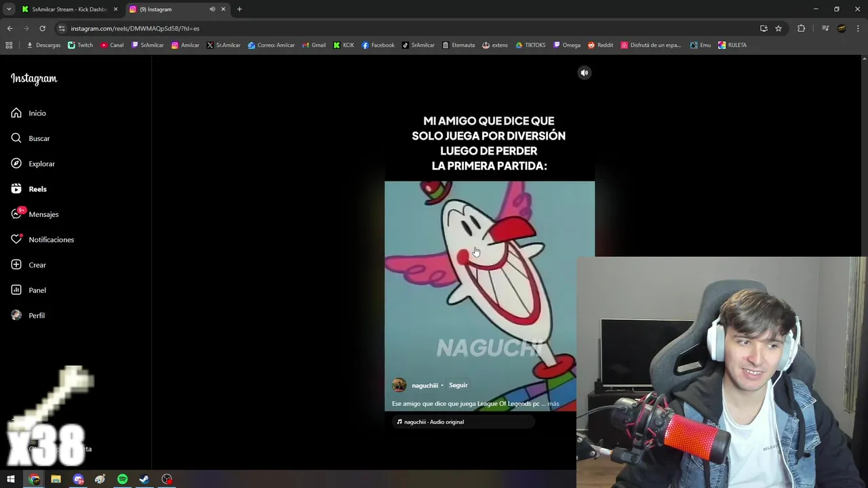Open the Facebook bookmark

pos(378,45)
